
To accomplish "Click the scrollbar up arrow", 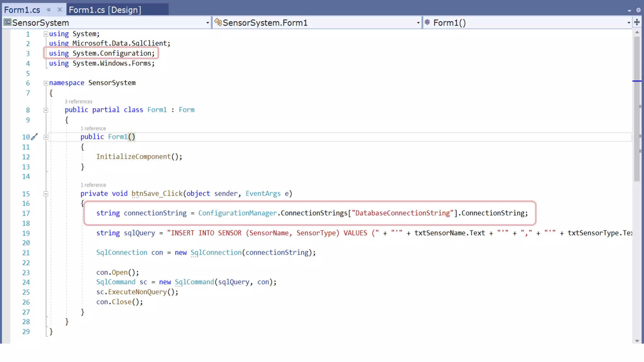I will coord(637,32).
